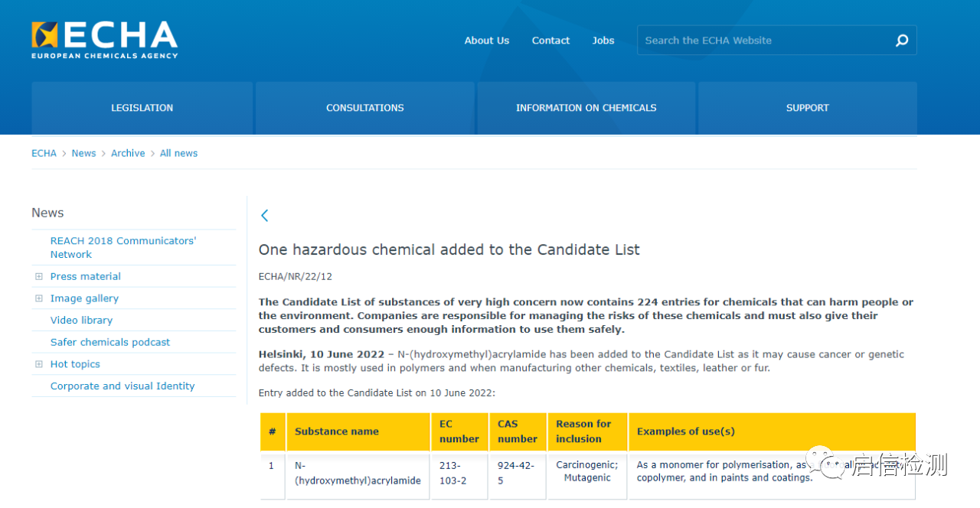Navigate to News breadcrumb

pyautogui.click(x=83, y=153)
